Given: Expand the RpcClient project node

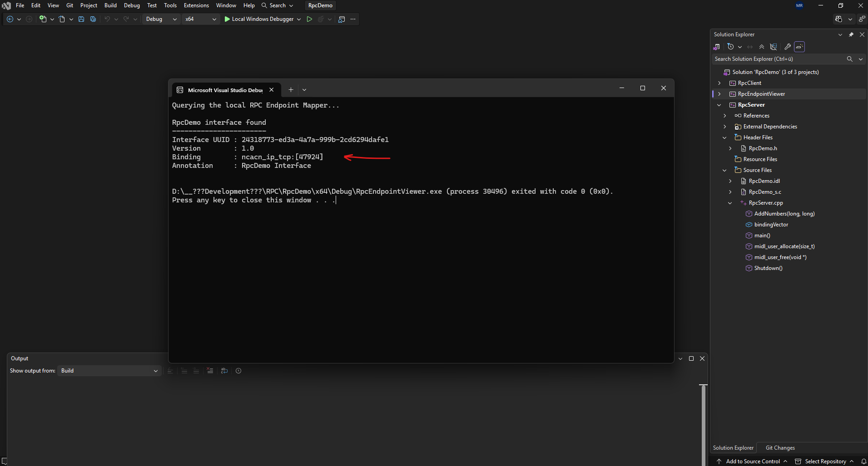Looking at the screenshot, I should tap(719, 83).
